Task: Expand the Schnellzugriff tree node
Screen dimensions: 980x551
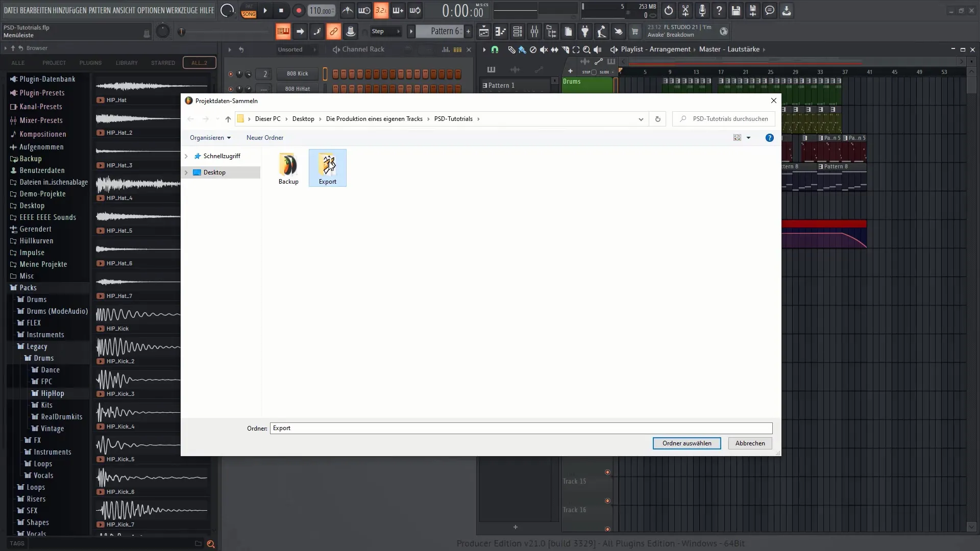Action: click(186, 156)
